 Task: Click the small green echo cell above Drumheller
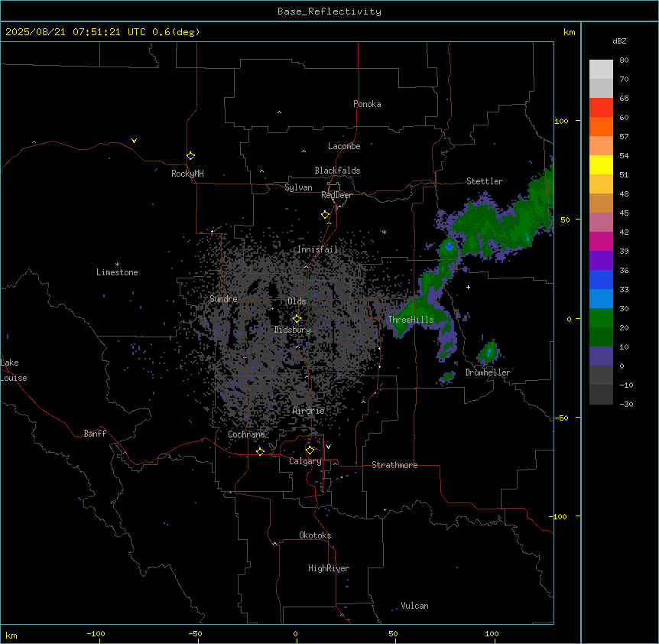[489, 353]
